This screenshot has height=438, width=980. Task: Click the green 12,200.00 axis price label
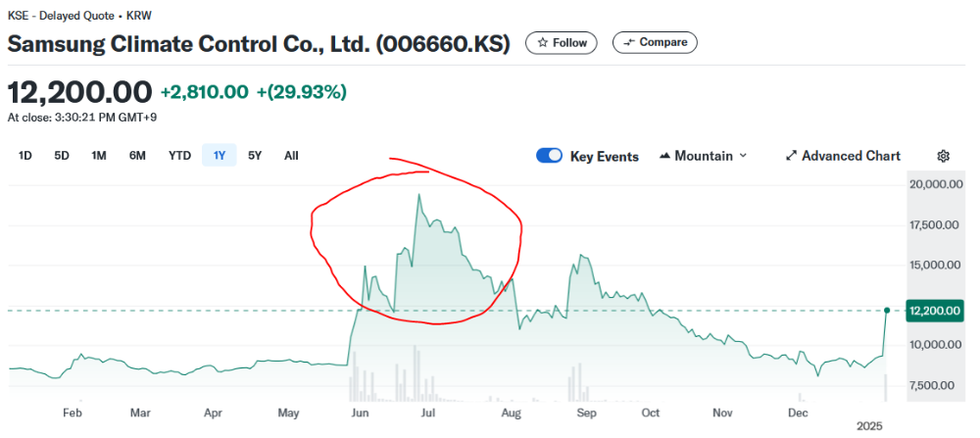point(934,311)
